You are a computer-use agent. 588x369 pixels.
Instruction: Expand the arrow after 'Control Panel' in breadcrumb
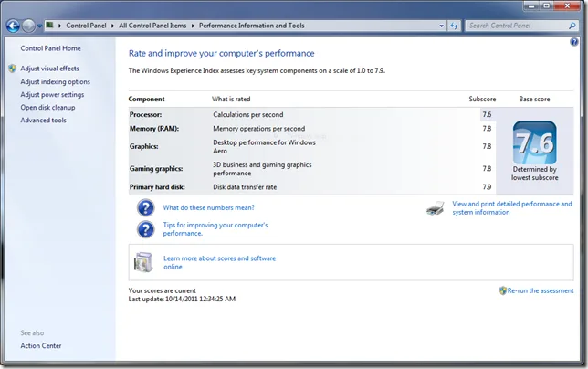coord(113,26)
